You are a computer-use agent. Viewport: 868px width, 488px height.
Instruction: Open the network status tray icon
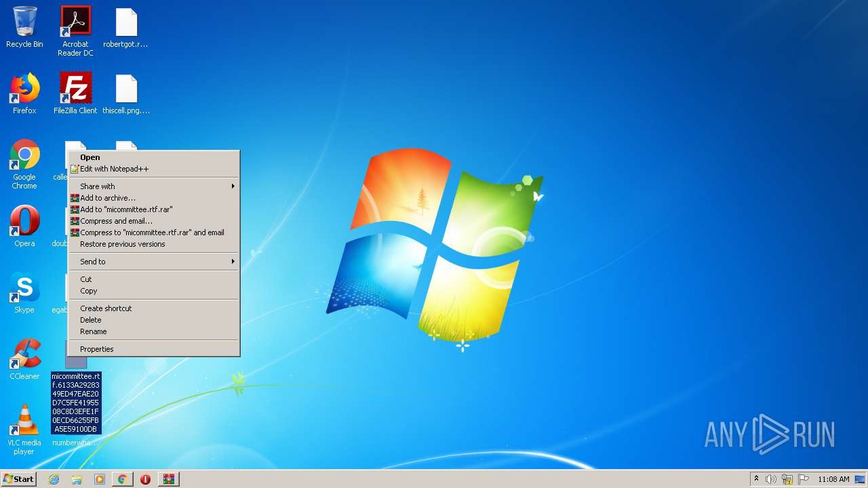[x=787, y=479]
